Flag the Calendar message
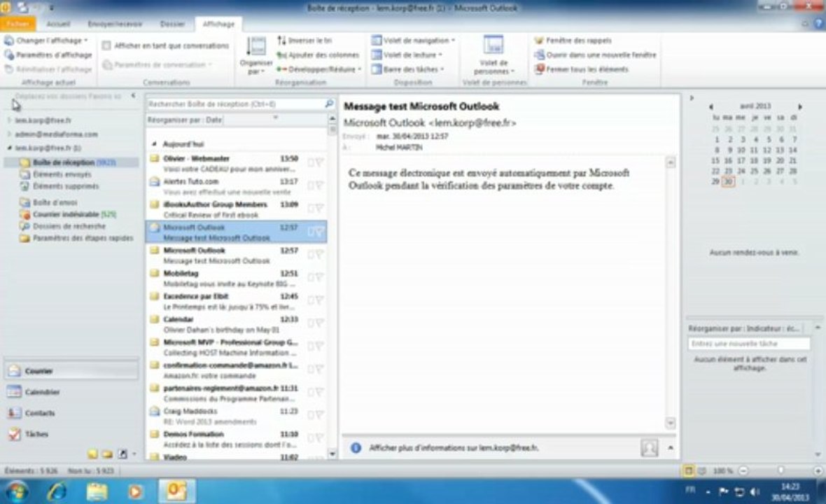Image resolution: width=826 pixels, height=504 pixels. [319, 323]
